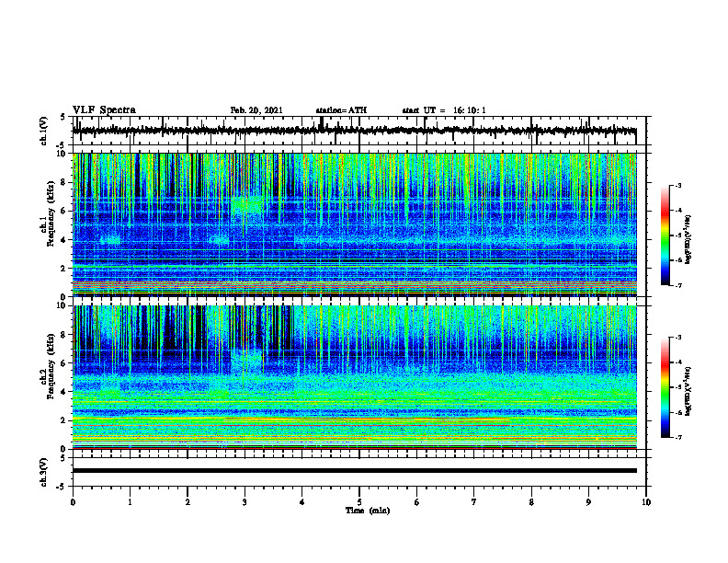Screen dimensions: 728x563
Task: Click the ch.2 spectrogram panel
Action: tap(354, 377)
